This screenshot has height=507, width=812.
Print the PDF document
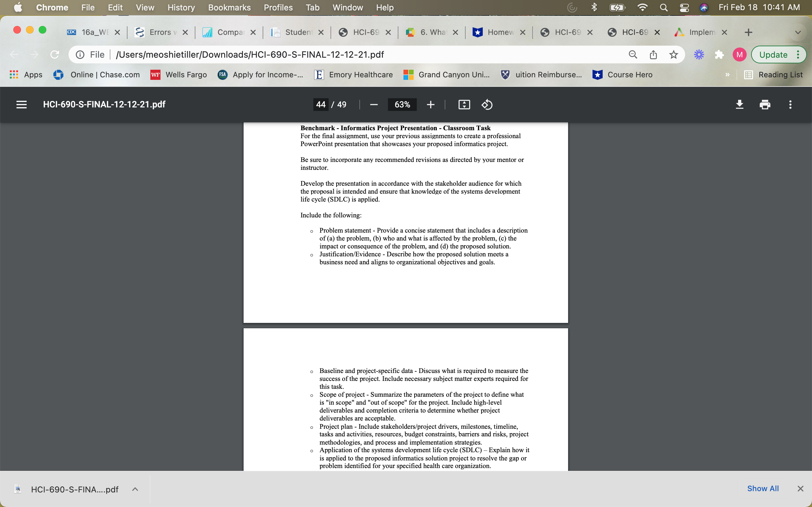(x=765, y=104)
